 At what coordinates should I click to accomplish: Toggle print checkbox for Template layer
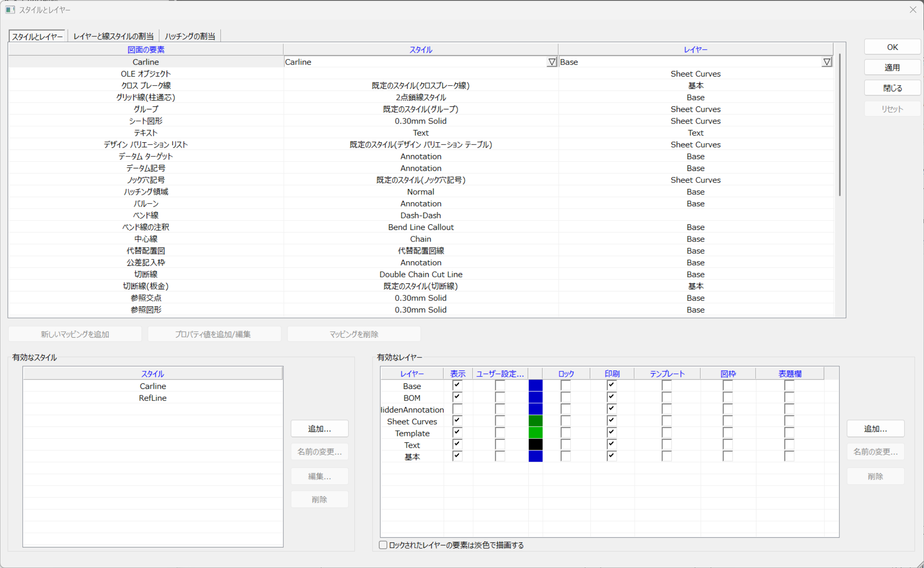coord(612,433)
